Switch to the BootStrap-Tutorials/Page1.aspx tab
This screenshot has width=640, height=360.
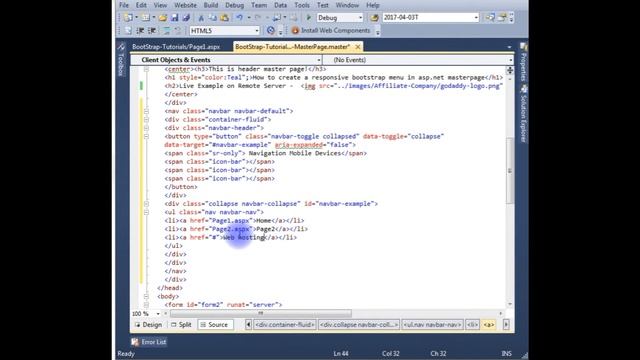point(176,47)
